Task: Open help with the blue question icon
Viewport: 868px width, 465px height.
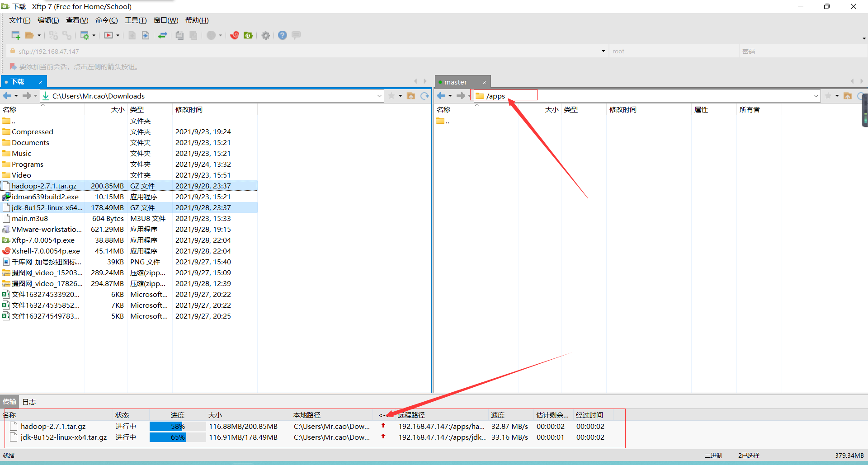Action: (x=283, y=35)
